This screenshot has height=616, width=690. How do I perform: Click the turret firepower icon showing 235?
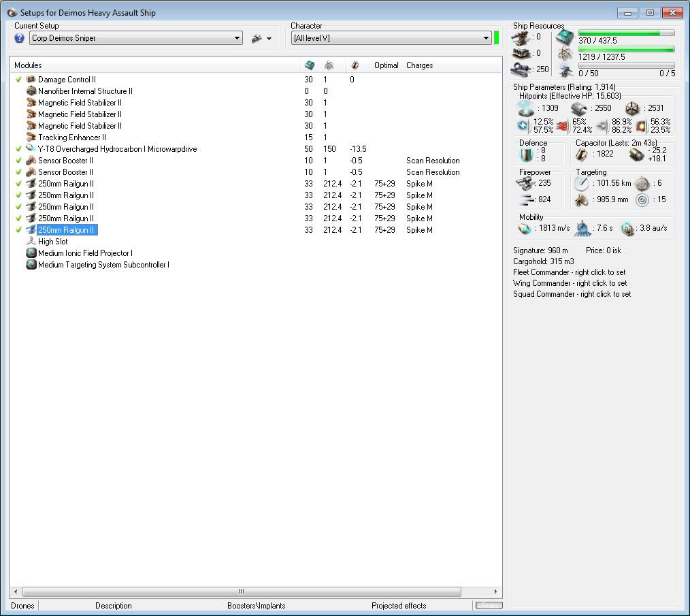(525, 182)
